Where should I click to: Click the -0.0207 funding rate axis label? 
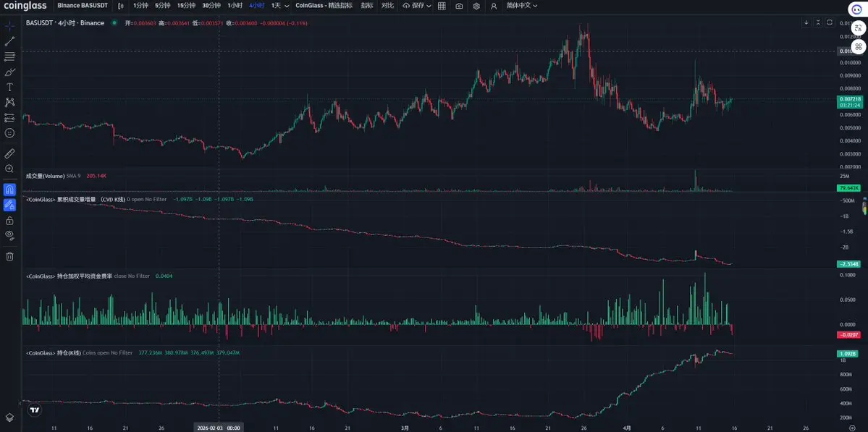pyautogui.click(x=849, y=334)
